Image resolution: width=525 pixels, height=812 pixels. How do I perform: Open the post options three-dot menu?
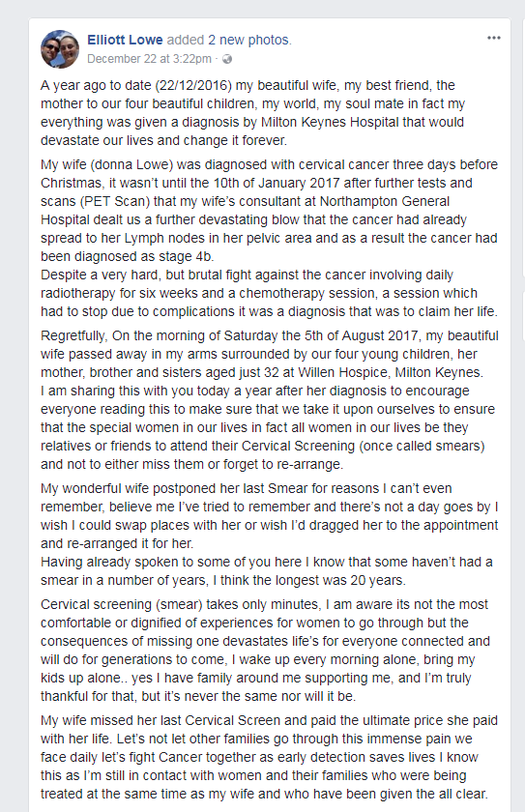coord(494,38)
